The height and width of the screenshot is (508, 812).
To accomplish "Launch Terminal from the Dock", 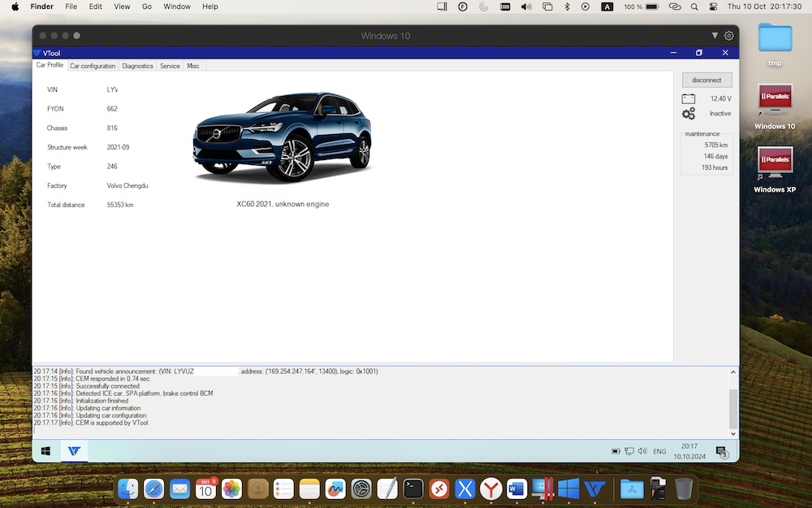I will pyautogui.click(x=413, y=488).
